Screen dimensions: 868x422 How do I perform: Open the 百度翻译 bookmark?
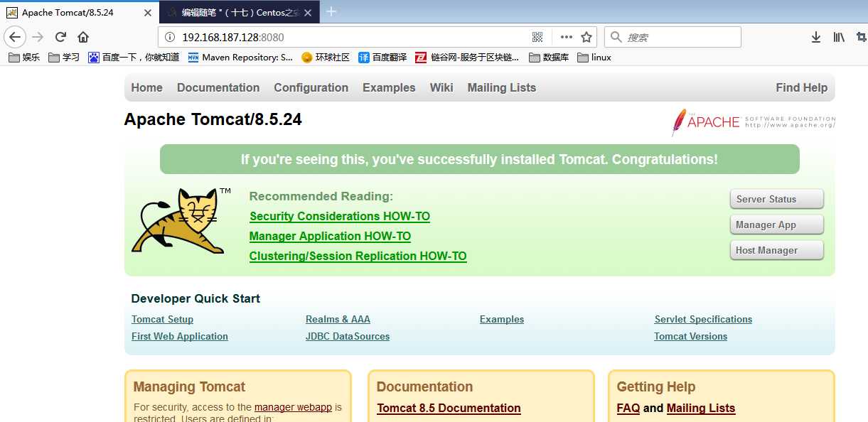tap(382, 58)
